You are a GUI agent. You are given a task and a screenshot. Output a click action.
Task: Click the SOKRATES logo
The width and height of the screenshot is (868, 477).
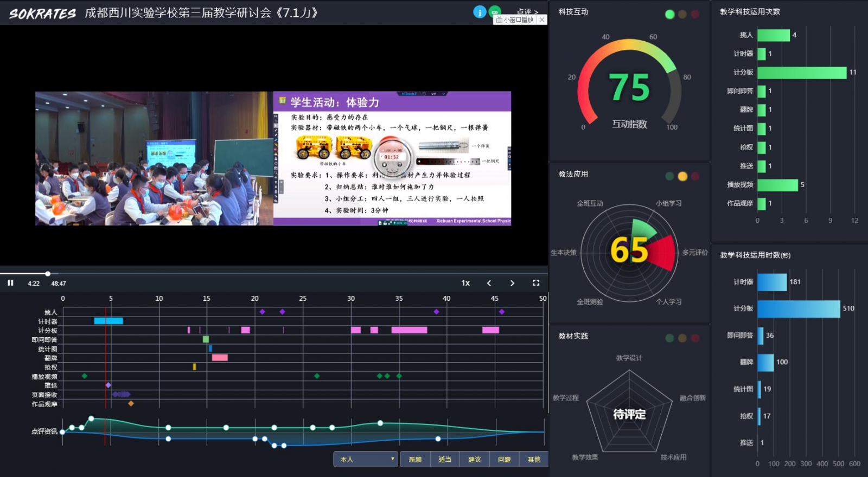pos(42,14)
